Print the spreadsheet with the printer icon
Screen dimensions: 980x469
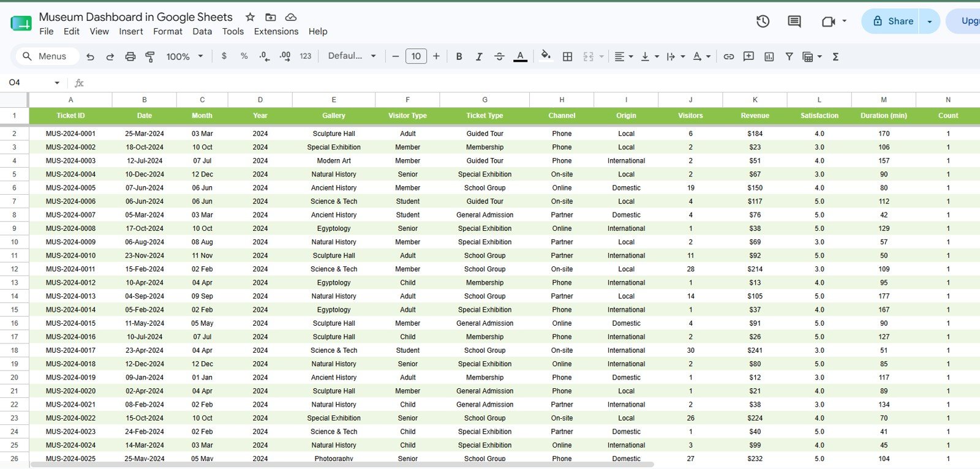pyautogui.click(x=130, y=56)
